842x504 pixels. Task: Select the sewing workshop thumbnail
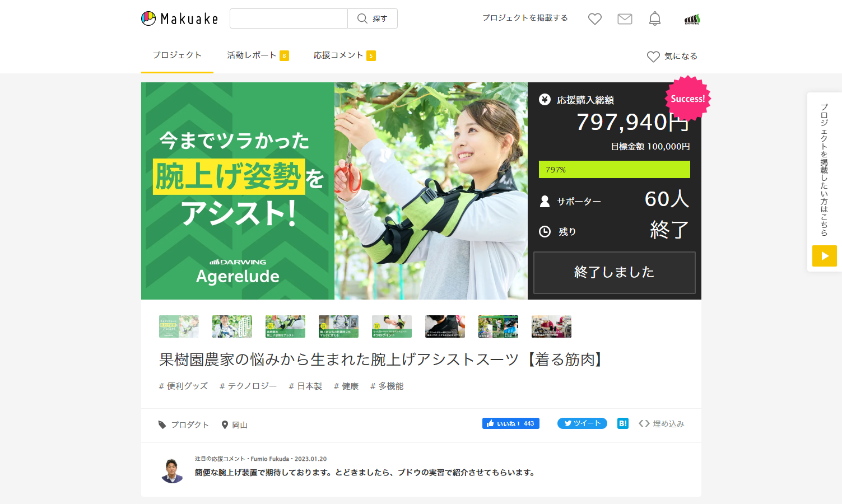(551, 326)
